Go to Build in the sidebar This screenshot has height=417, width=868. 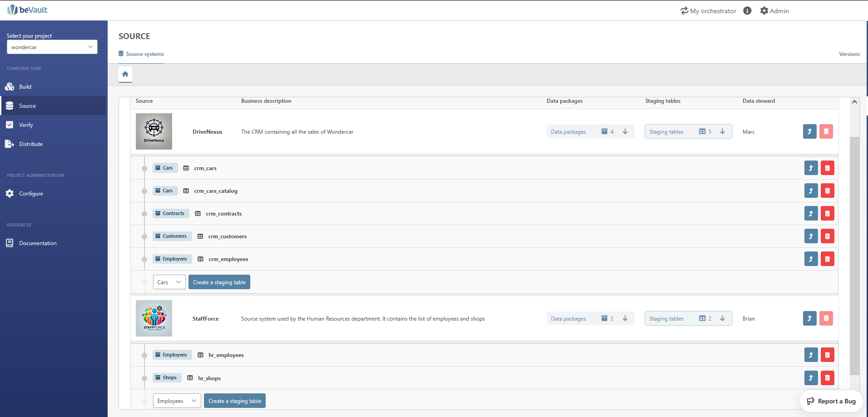tap(25, 87)
